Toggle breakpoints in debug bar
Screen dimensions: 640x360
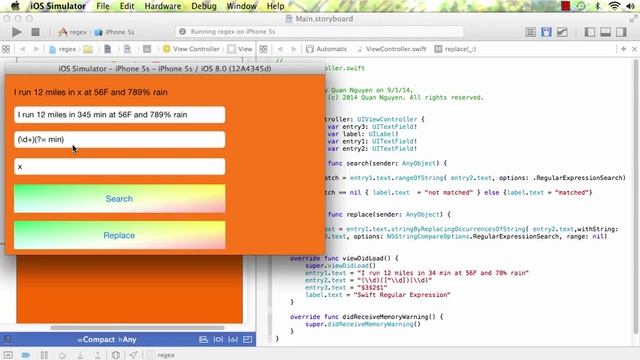tap(26, 355)
